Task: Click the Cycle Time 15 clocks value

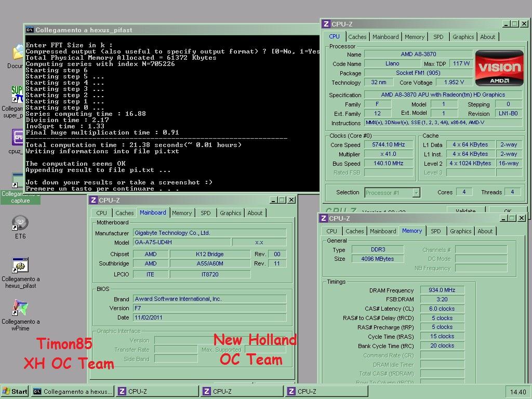Action: (x=442, y=336)
